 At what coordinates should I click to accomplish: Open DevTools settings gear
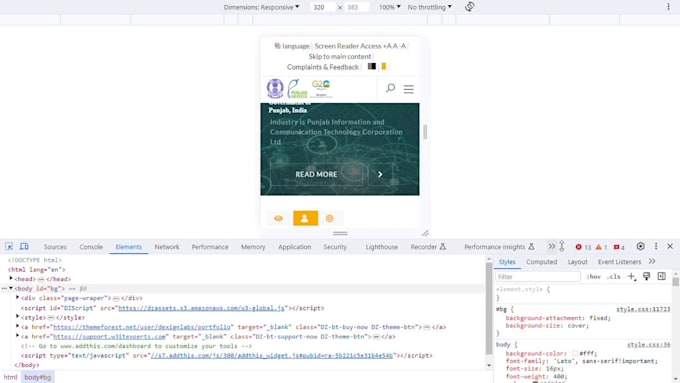641,246
